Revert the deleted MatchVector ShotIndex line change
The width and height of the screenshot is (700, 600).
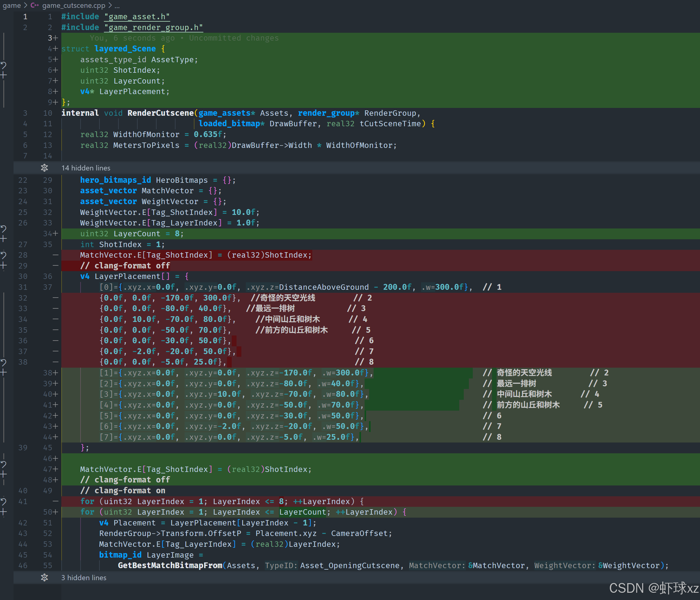tap(3, 255)
